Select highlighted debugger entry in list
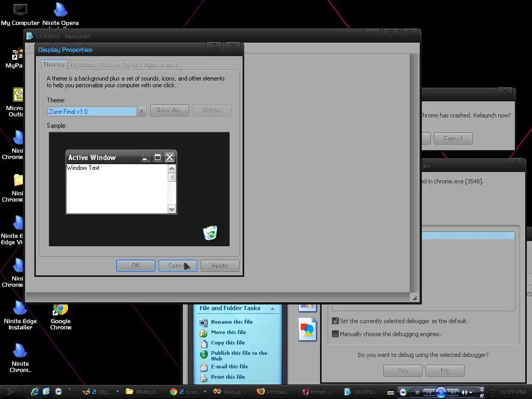Viewport: 532px width, 399px height. pos(468,236)
